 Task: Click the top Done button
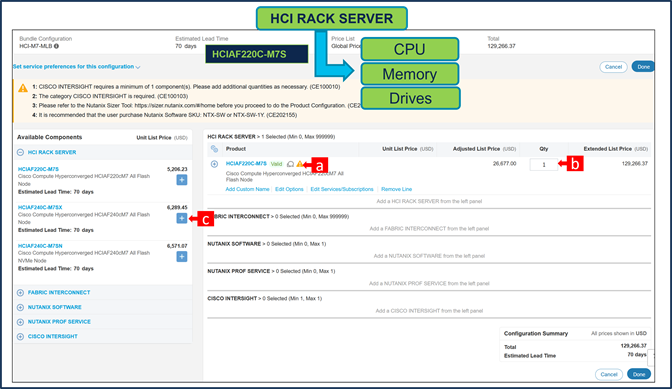(x=643, y=67)
